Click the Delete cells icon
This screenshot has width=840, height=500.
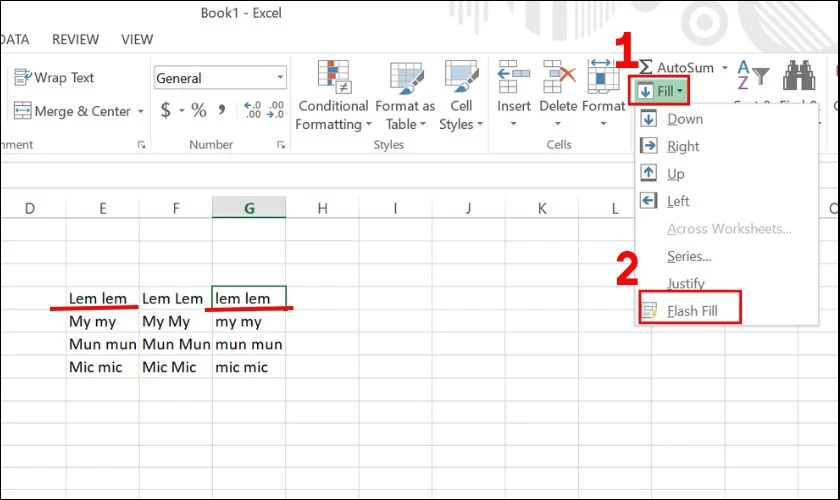[x=558, y=77]
